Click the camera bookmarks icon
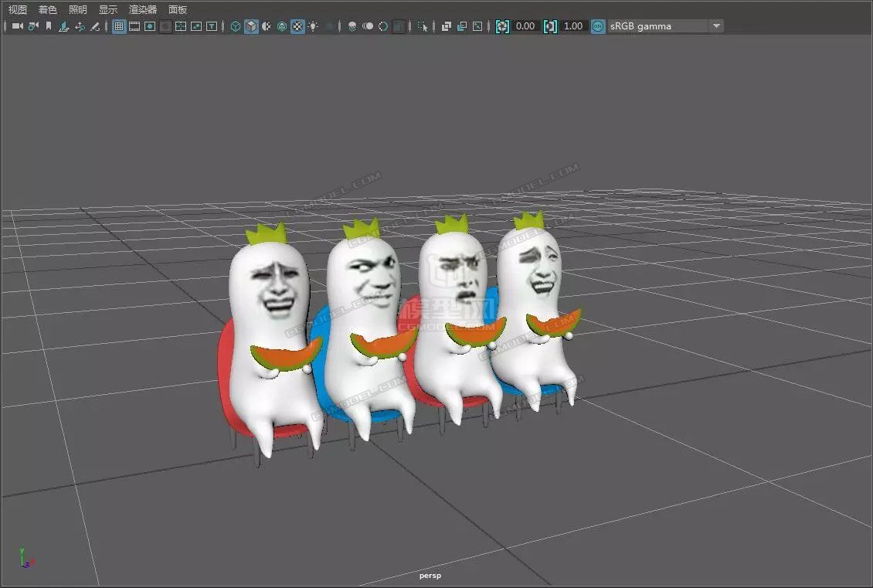The height and width of the screenshot is (588, 873). tap(49, 26)
